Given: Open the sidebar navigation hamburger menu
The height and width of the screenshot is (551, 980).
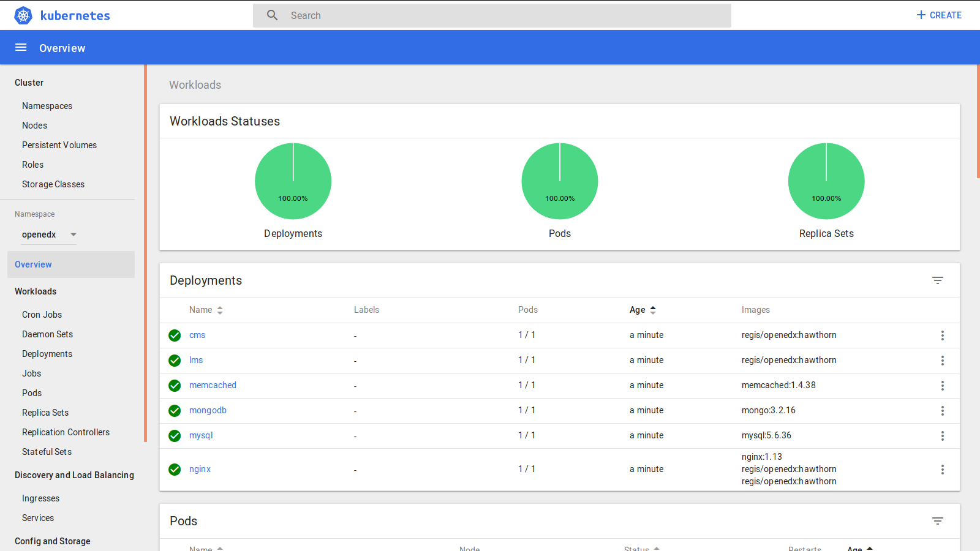Looking at the screenshot, I should (x=20, y=47).
